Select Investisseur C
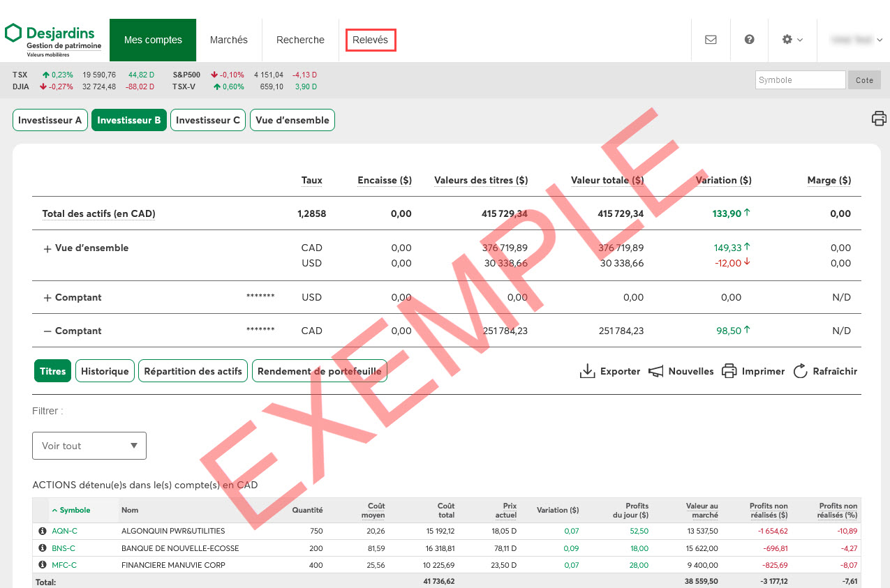Screen dimensions: 890x588 [208, 120]
